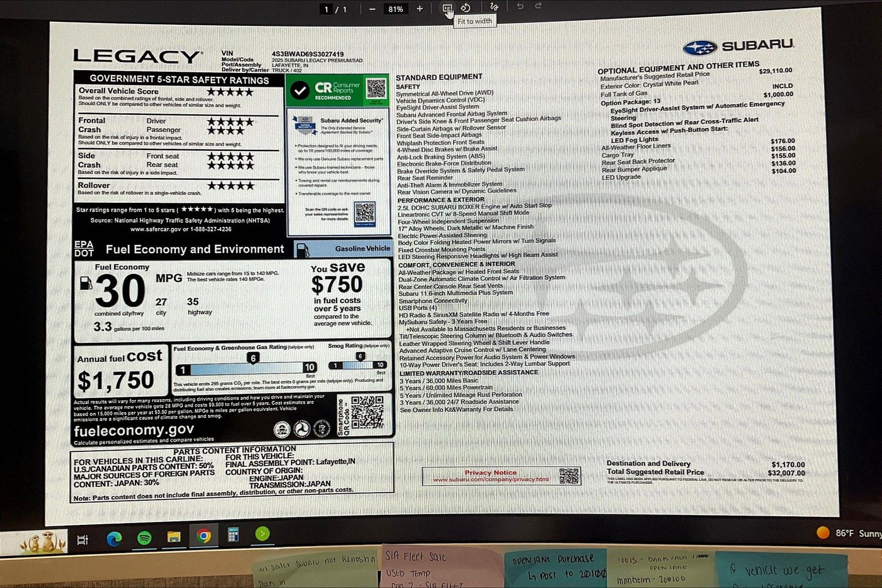Zoom out with the minus button
The width and height of the screenshot is (882, 588).
373,9
